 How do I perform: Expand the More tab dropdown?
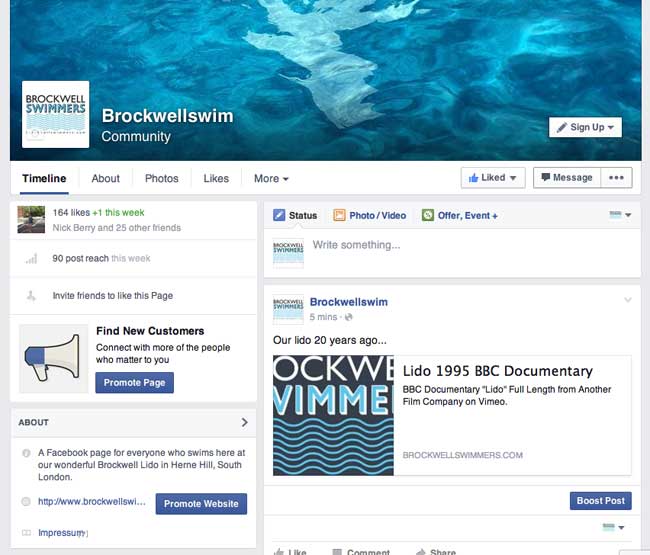coord(271,179)
